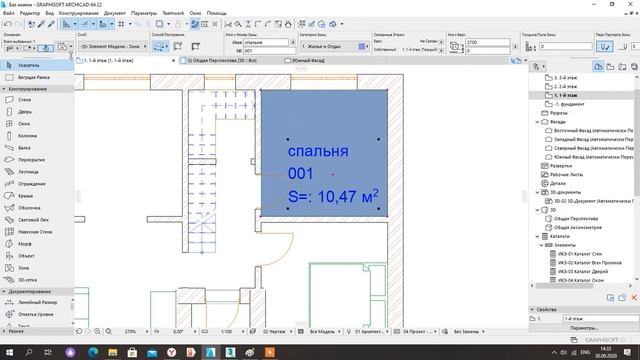
Task: Open 'Общая Аксонометрия' in navigator
Action: [x=578, y=227]
